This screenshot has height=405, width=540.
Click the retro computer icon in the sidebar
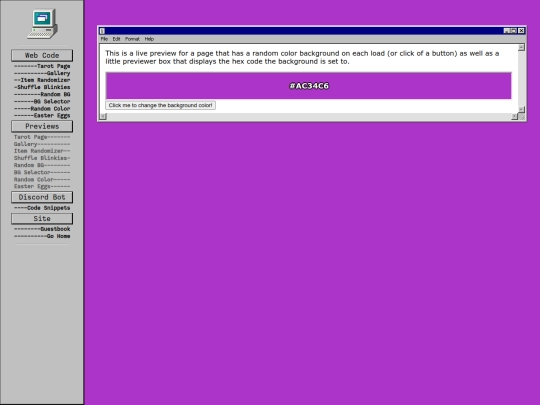(42, 24)
